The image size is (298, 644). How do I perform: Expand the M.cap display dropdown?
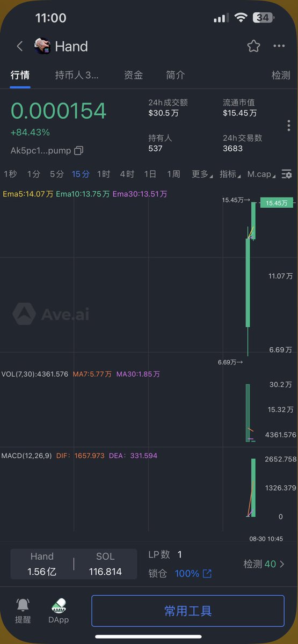click(262, 174)
